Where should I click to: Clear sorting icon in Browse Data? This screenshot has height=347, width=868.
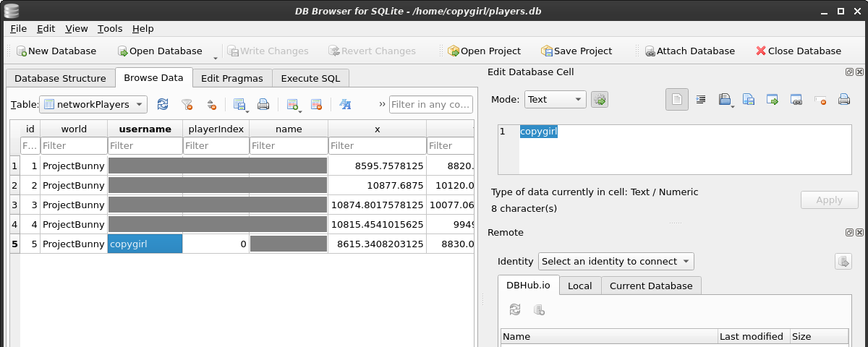210,104
